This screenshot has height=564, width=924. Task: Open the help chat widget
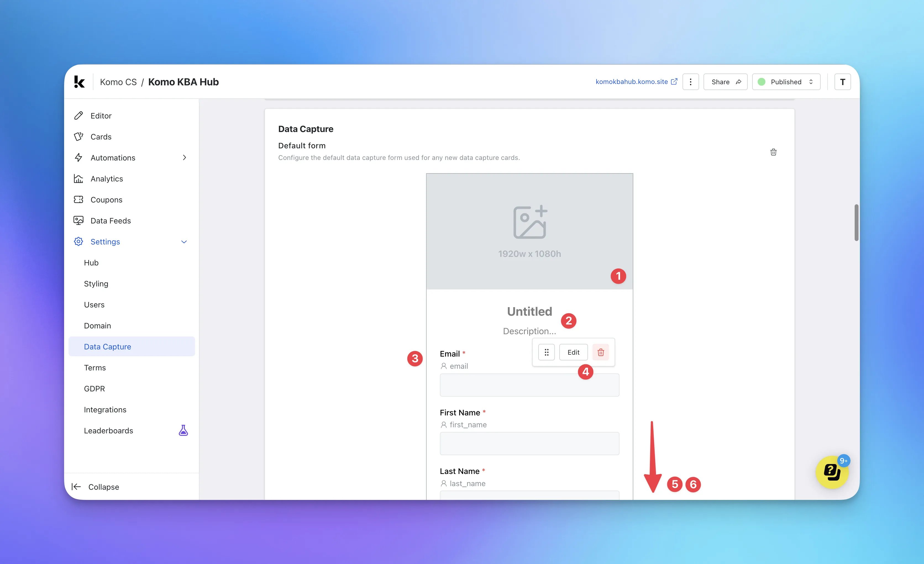(832, 472)
